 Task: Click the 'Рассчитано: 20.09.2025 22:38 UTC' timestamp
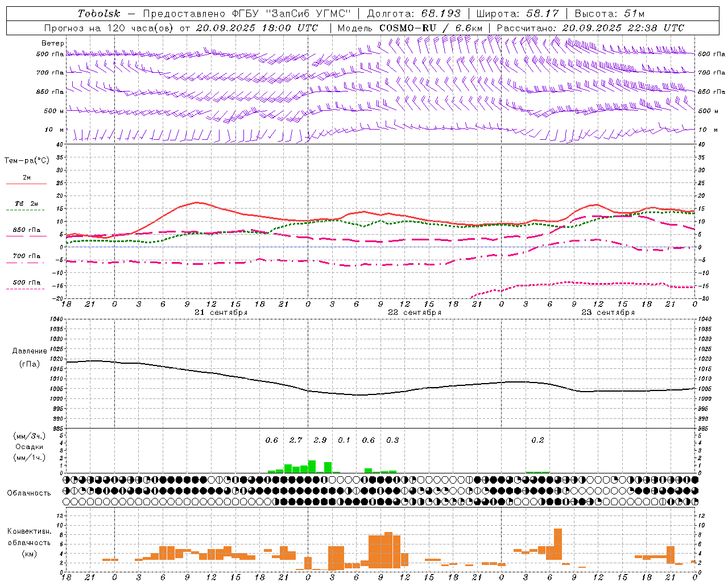(590, 28)
